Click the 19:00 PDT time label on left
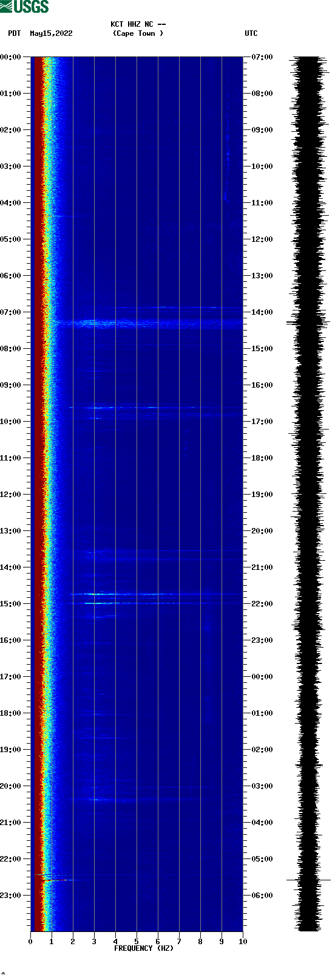335x980 pixels. (x=11, y=750)
